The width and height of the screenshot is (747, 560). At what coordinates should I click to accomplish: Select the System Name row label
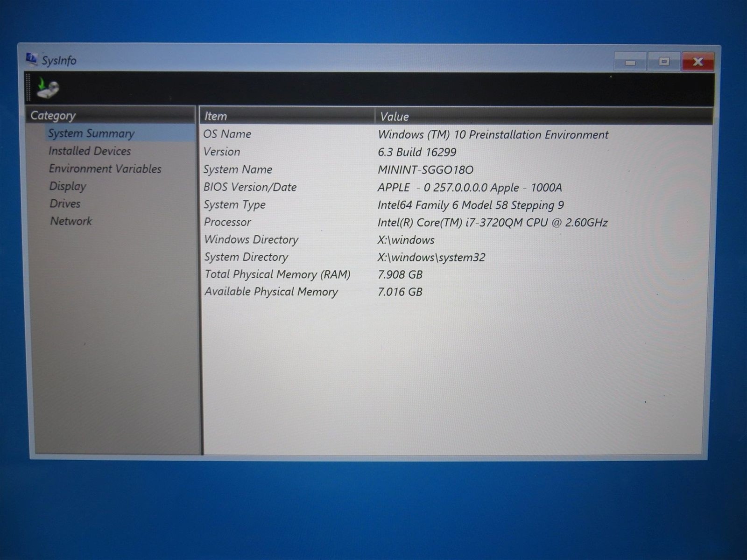238,169
